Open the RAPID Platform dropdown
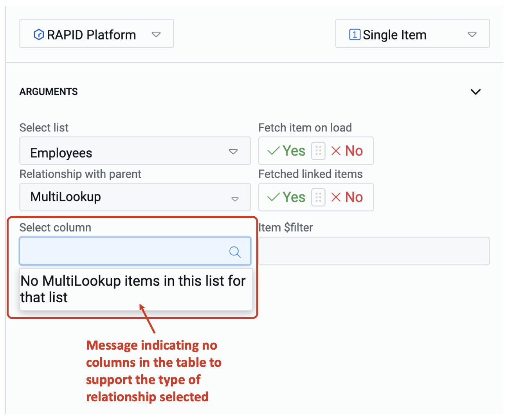This screenshot has width=508, height=420. coord(97,34)
